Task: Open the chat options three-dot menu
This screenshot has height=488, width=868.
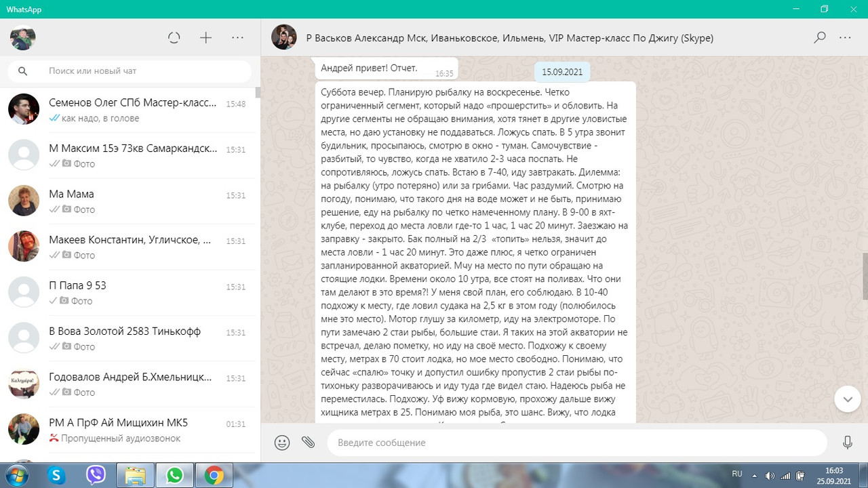Action: 845,38
